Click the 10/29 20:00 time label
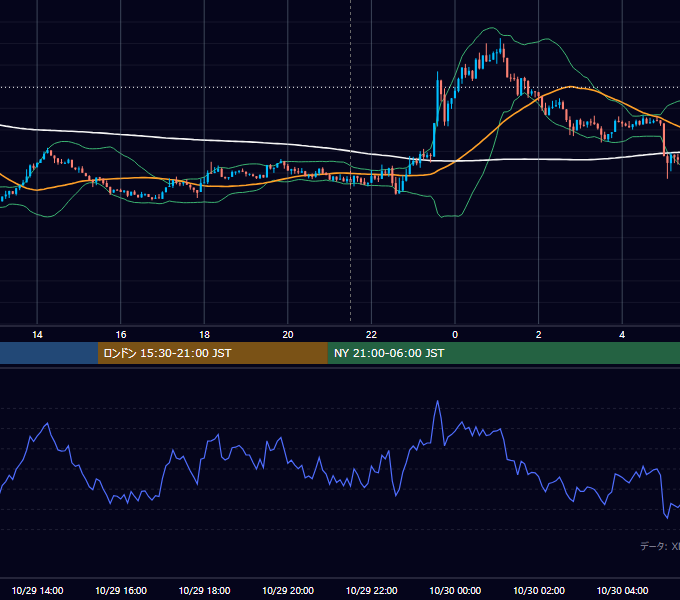Screen dimensions: 680x600 pos(288,590)
